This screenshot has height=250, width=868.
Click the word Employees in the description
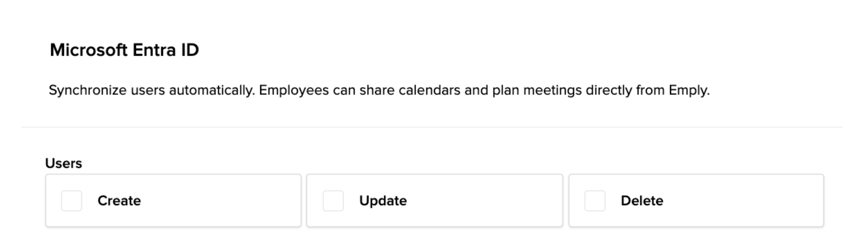[294, 90]
